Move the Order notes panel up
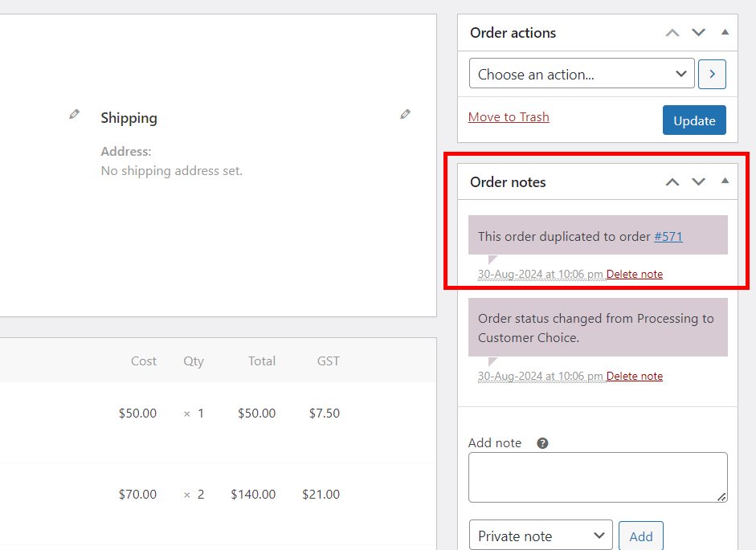Screen dimensions: 756x550 point(672,181)
